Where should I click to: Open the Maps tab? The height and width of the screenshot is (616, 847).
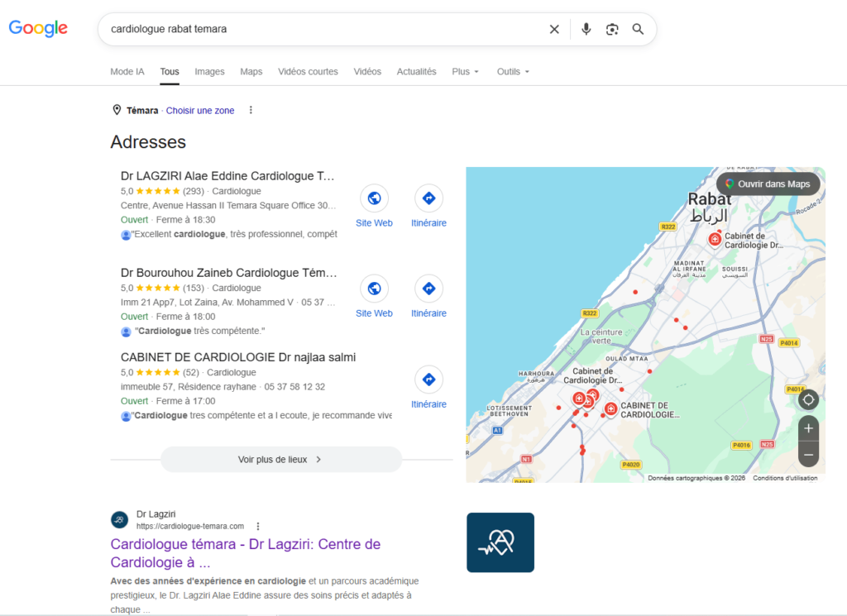251,71
